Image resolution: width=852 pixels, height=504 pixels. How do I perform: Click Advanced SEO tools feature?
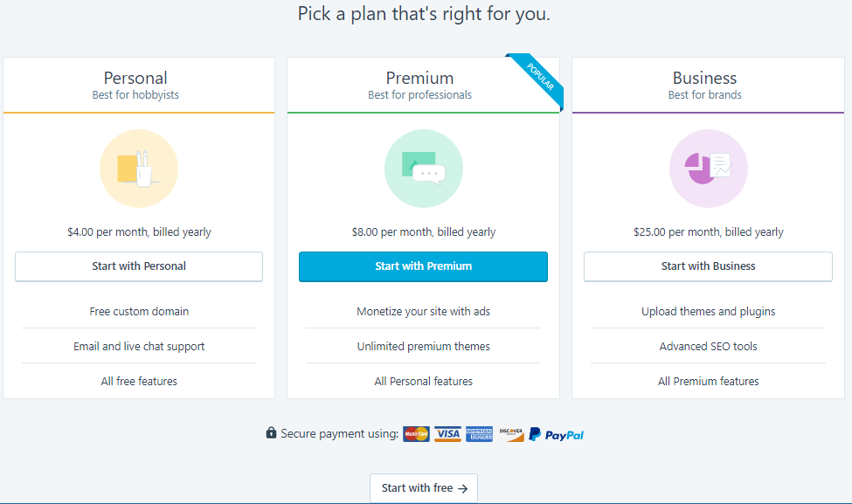(708, 346)
